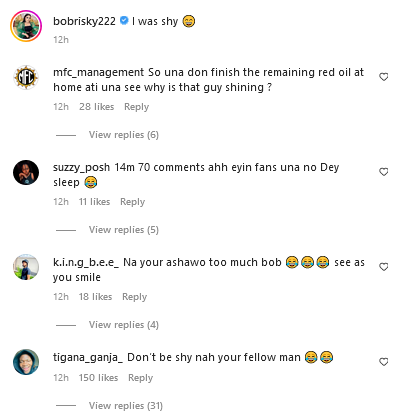Reply to the mfc_management comment
Screen dimensions: 399x420
pyautogui.click(x=136, y=107)
